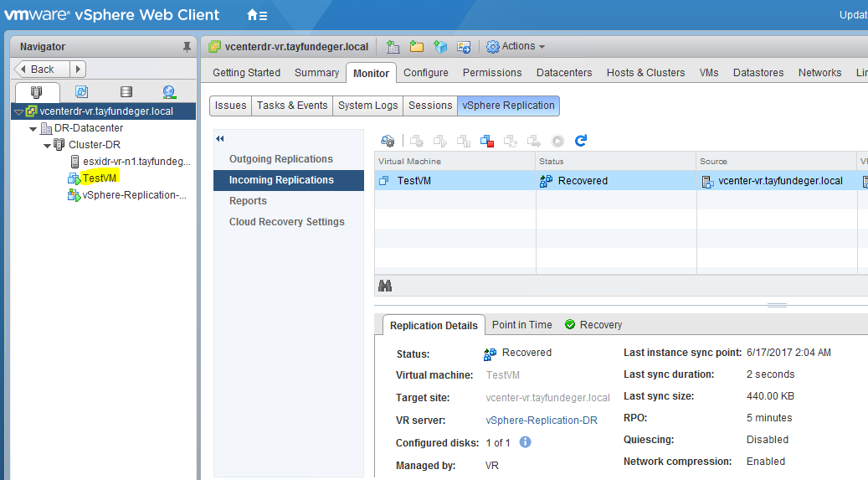Switch to Sessions sub-tab
868x480 pixels.
pos(430,106)
